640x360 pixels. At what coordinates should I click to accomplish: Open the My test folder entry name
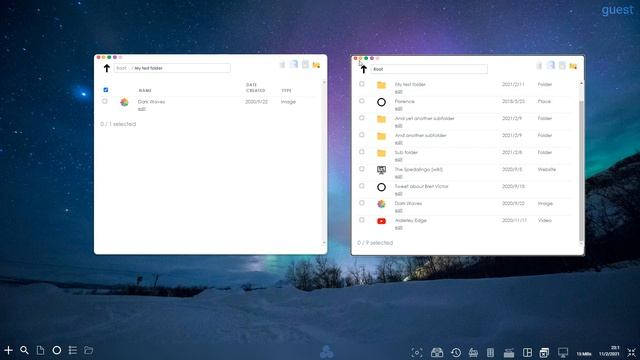click(x=410, y=84)
